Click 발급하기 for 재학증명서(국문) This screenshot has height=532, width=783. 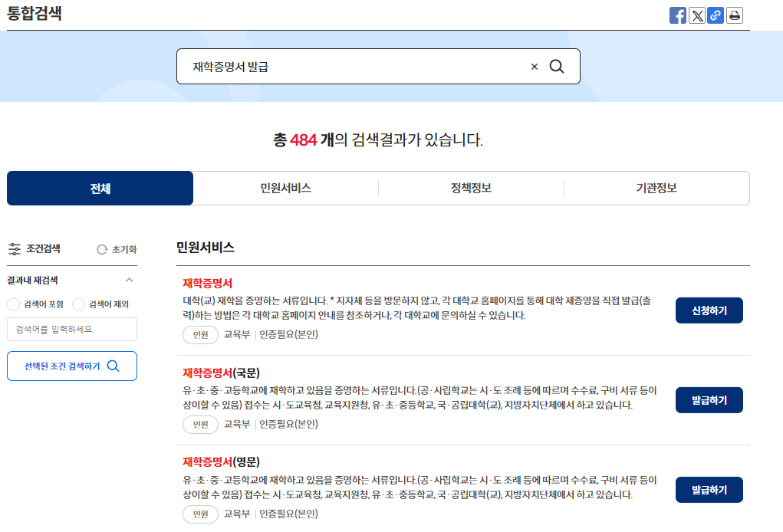coord(709,399)
